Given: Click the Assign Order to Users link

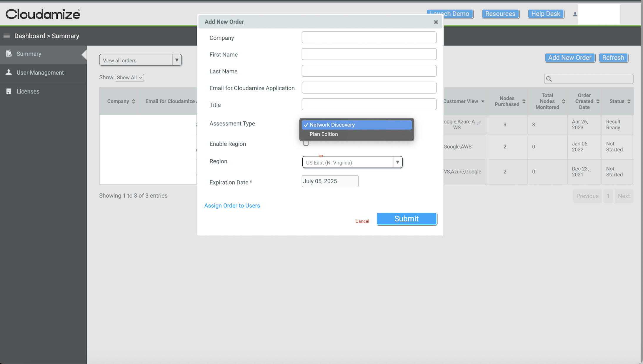Looking at the screenshot, I should (232, 205).
